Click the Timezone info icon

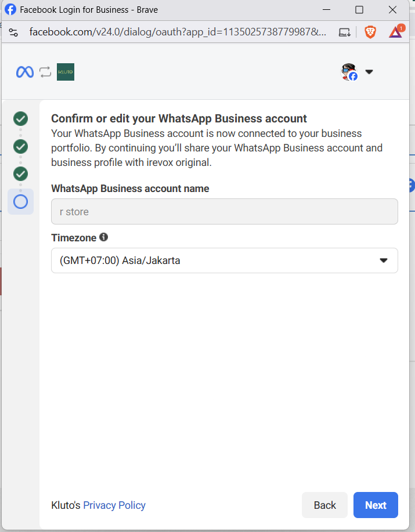(x=103, y=237)
